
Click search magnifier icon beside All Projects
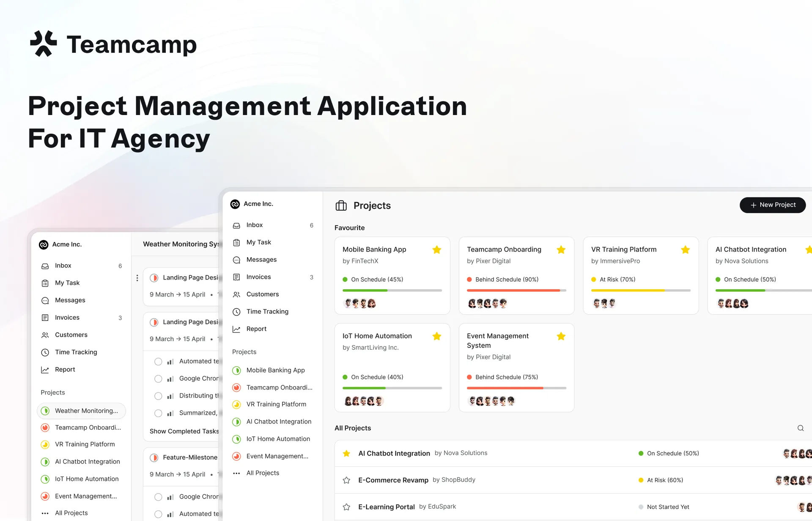tap(800, 428)
